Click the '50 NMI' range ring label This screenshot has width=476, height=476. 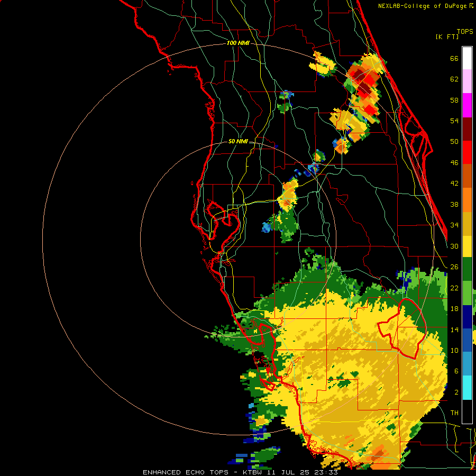[x=238, y=141]
